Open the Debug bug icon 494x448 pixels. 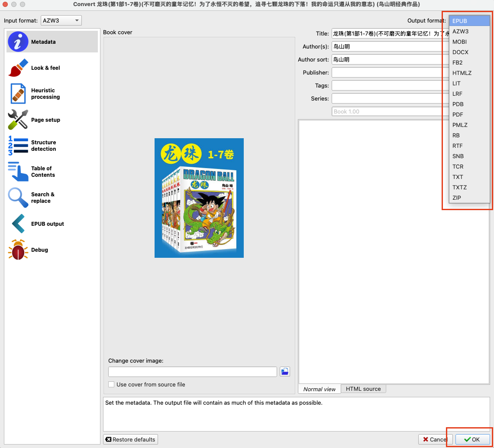[18, 250]
